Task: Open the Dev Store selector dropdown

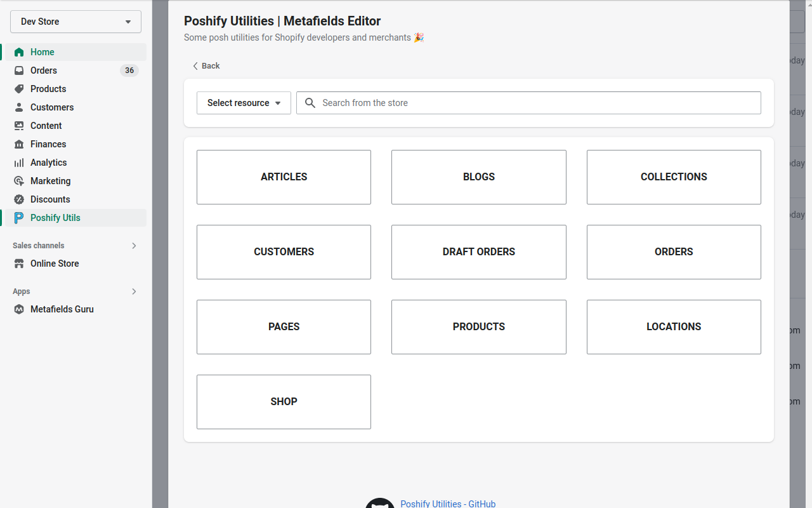Action: [x=75, y=22]
